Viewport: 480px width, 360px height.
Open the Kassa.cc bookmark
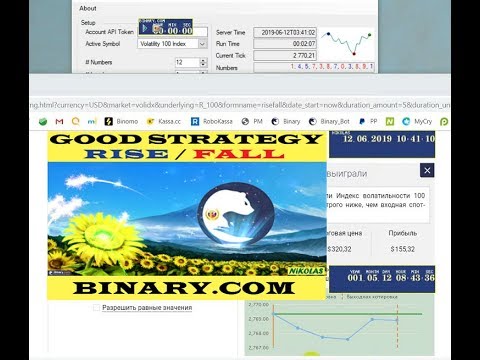pyautogui.click(x=164, y=122)
